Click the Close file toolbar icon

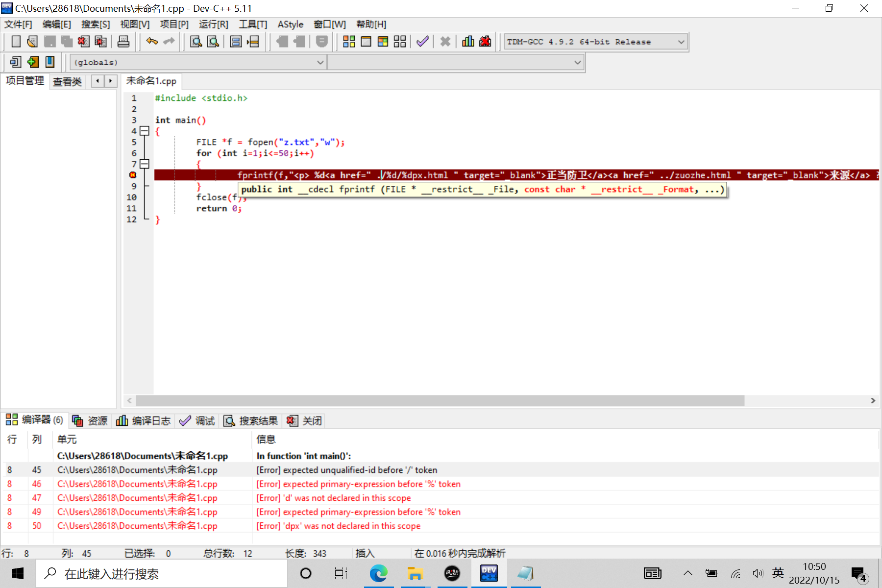[83, 42]
